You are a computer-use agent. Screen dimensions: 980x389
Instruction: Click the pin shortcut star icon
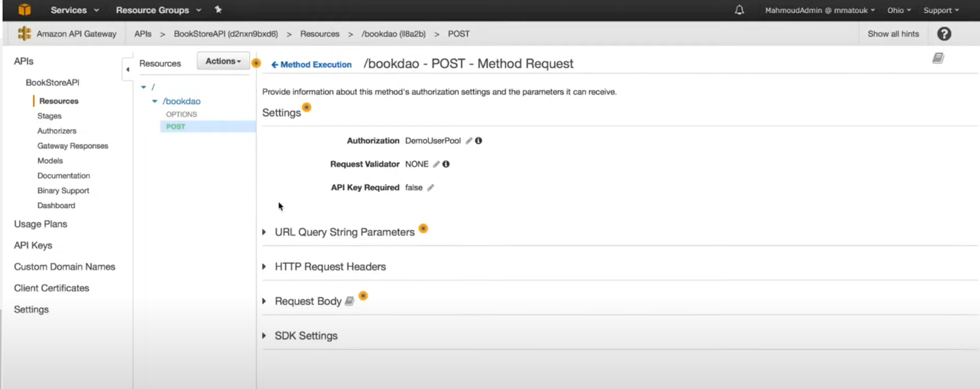[x=218, y=9]
